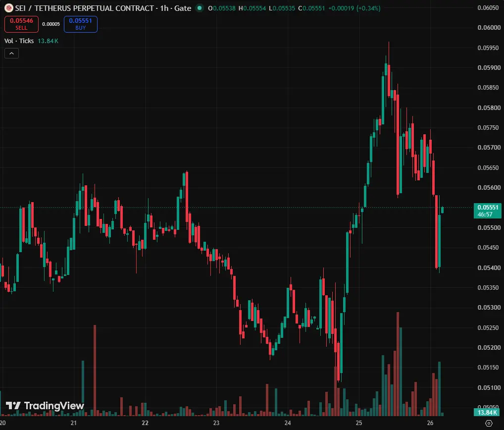Click date label 23 on time axis
Image resolution: width=504 pixels, height=430 pixels.
tap(216, 423)
